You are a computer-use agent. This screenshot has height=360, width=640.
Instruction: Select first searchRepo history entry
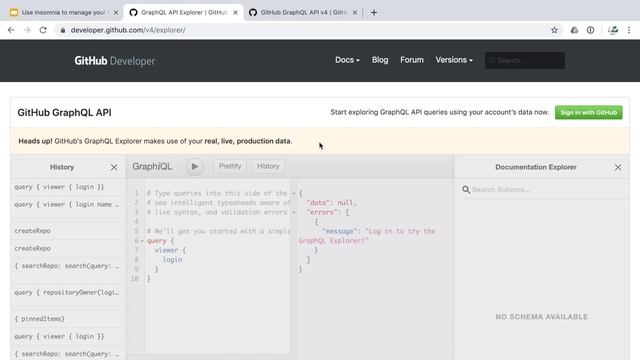[x=68, y=270]
